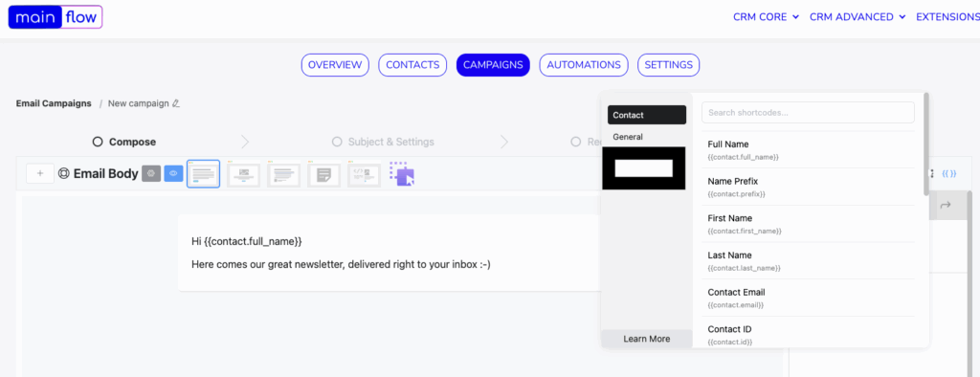The image size is (980, 377).
Task: Insert the Full Name shortcode
Action: [808, 150]
